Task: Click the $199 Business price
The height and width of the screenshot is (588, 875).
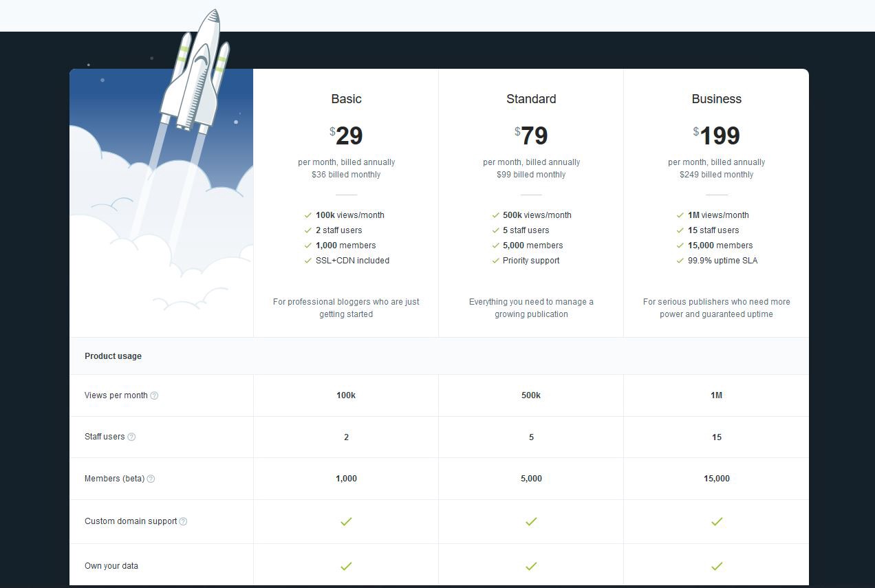Action: click(717, 135)
